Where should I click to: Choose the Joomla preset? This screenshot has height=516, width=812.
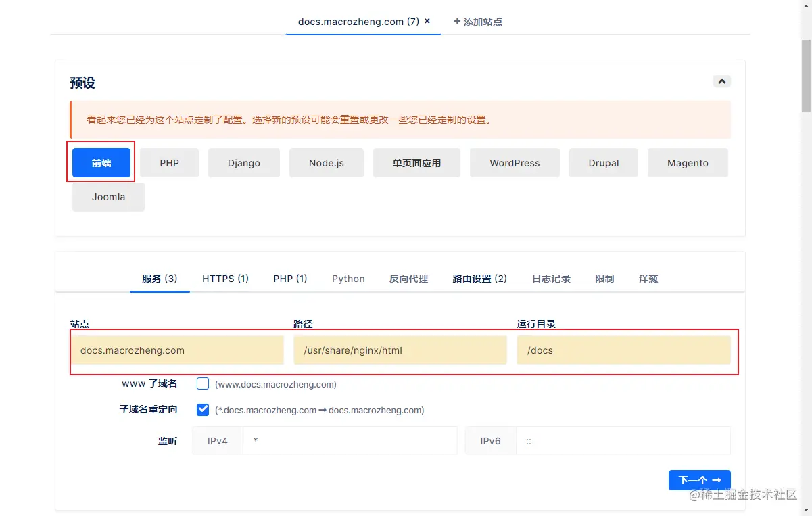[108, 197]
